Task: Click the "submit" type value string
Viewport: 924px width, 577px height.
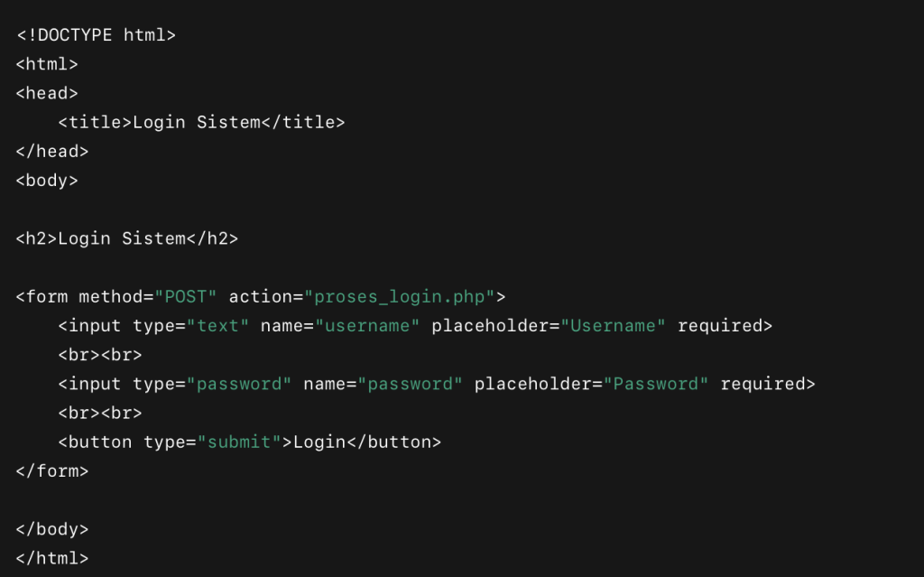Action: click(x=239, y=442)
